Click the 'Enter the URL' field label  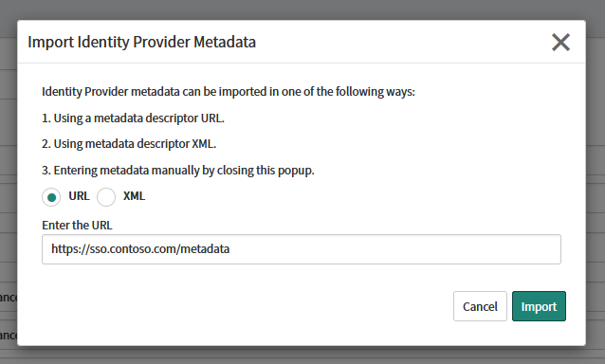click(77, 226)
